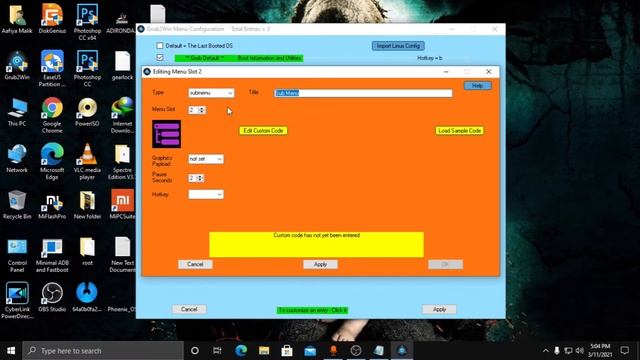Open Control Panel desktop icon
640x360 pixels.
(17, 255)
